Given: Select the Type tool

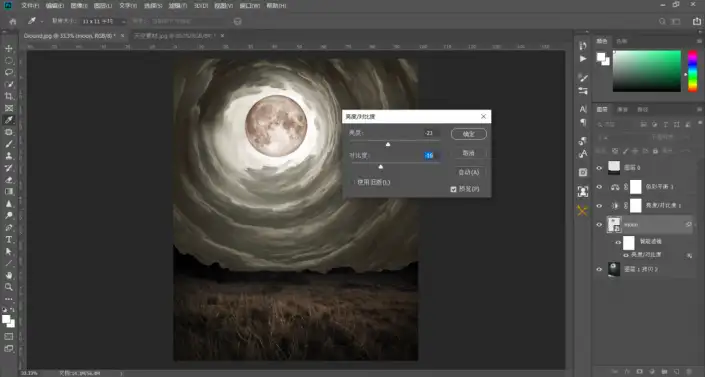Looking at the screenshot, I should coord(9,239).
